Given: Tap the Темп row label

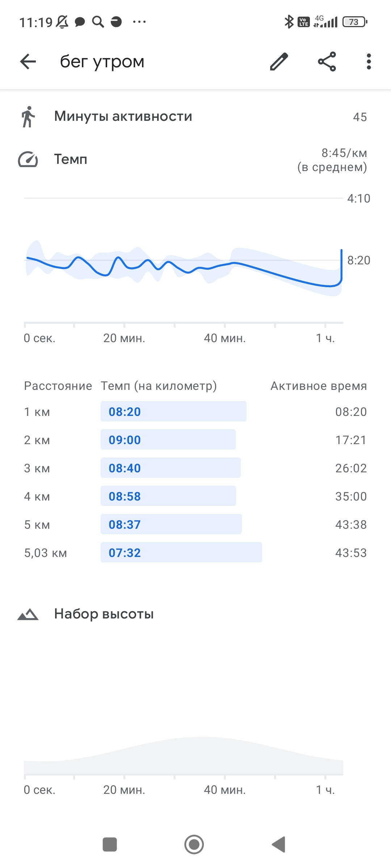Looking at the screenshot, I should coord(71,159).
